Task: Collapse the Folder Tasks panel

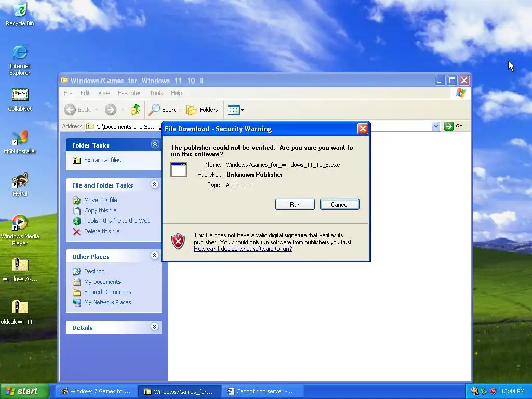Action: coord(155,144)
